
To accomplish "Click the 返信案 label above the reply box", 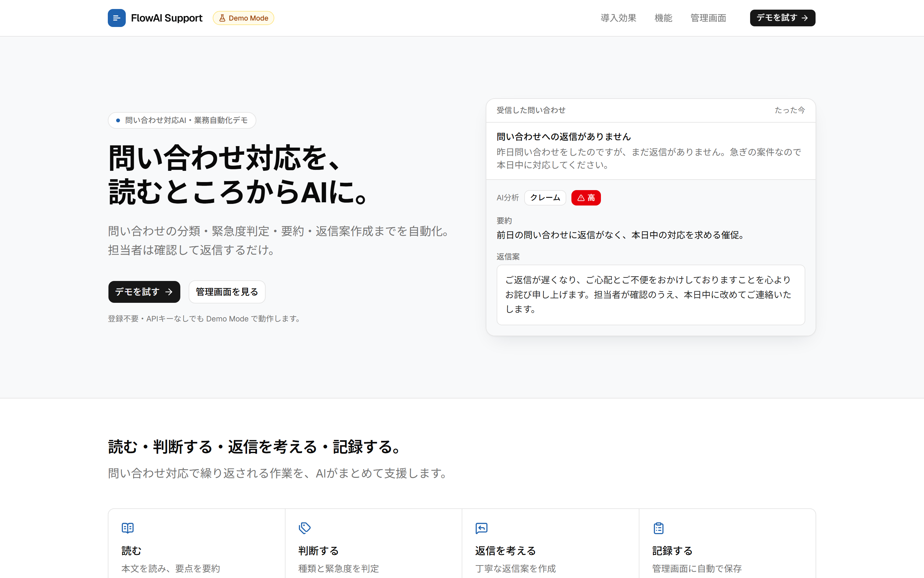I will coord(508,257).
